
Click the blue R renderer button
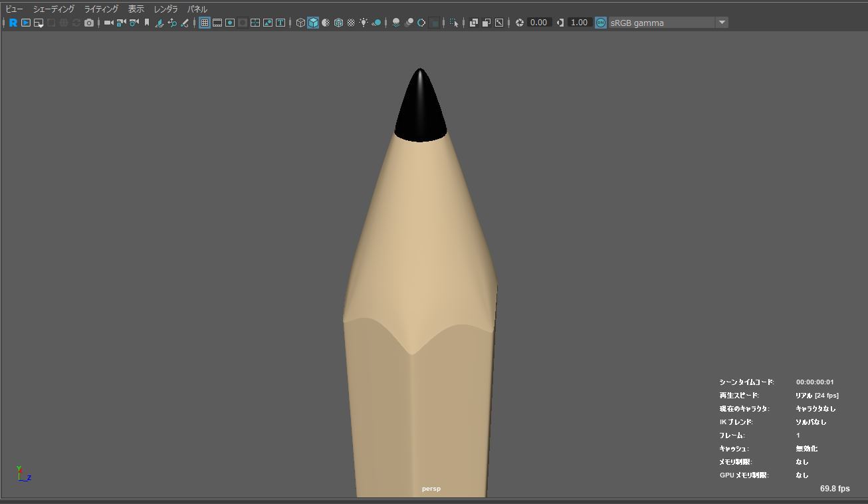pos(13,23)
